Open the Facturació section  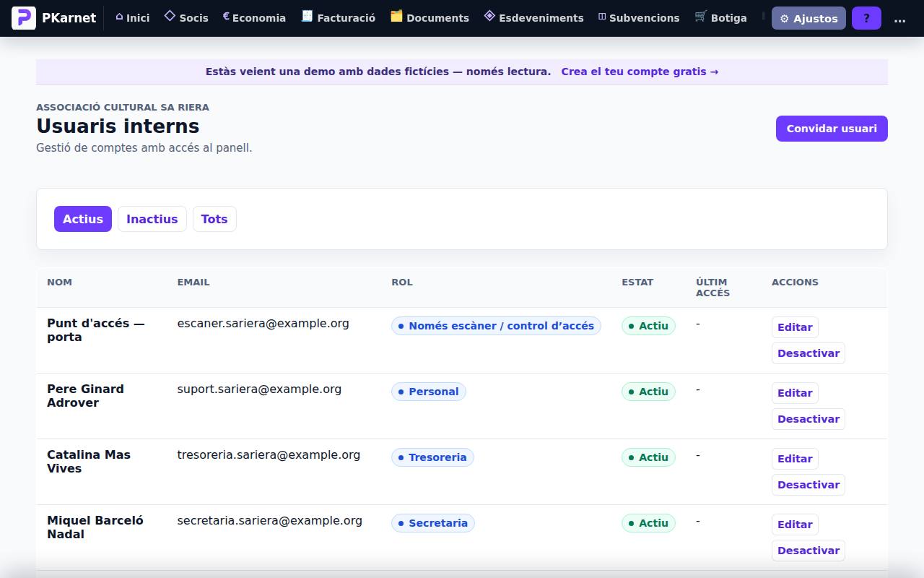point(339,18)
